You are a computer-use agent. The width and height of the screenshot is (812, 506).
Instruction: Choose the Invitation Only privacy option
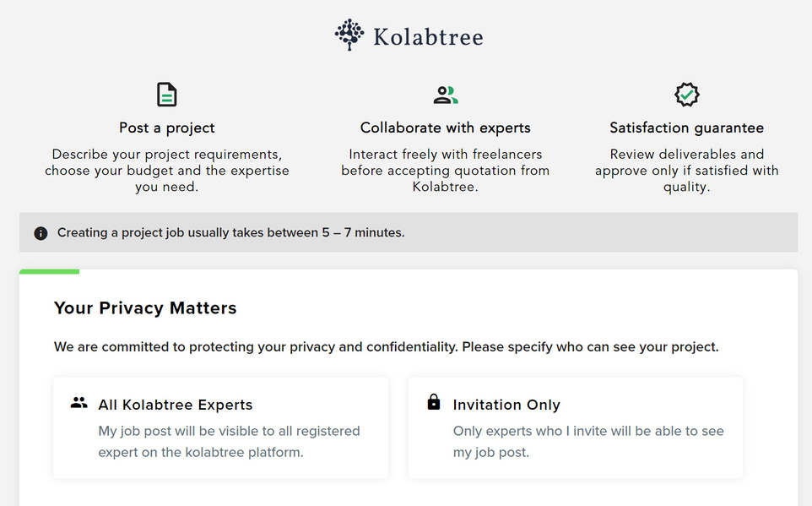click(576, 427)
